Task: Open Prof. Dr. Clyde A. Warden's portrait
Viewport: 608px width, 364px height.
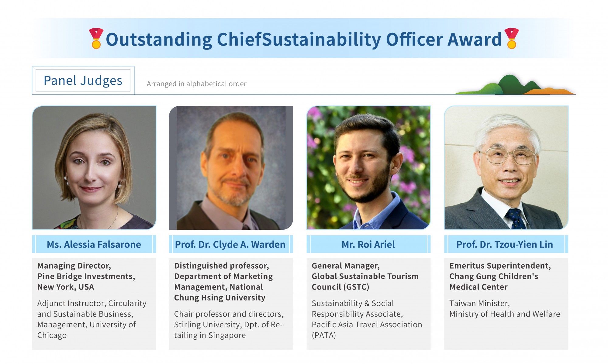Action: (231, 168)
